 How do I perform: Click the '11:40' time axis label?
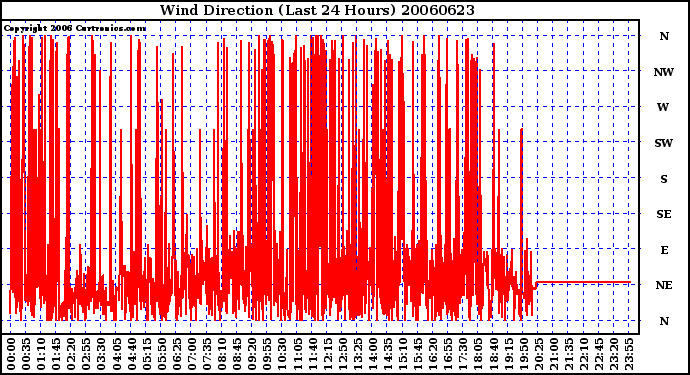[x=312, y=354]
